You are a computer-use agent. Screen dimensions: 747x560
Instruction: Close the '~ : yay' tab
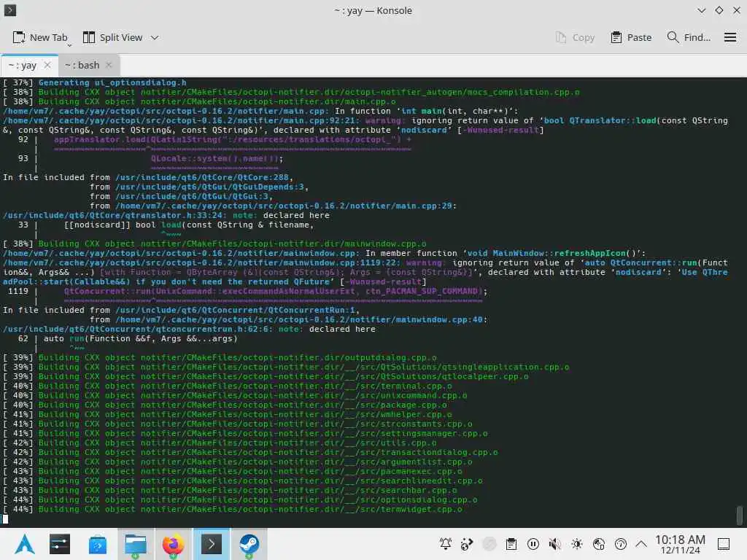(x=47, y=65)
